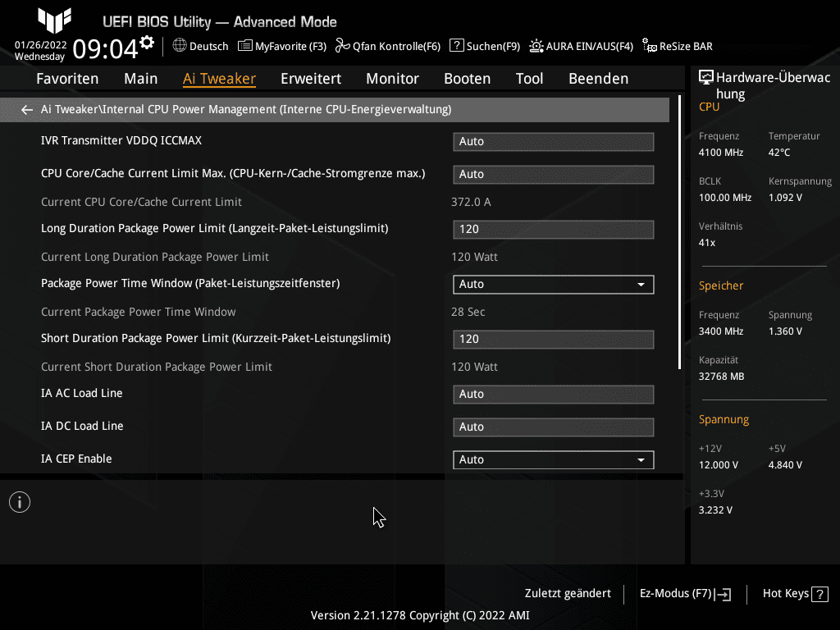The width and height of the screenshot is (840, 630).
Task: Open the Erweitert tab
Action: (x=311, y=79)
